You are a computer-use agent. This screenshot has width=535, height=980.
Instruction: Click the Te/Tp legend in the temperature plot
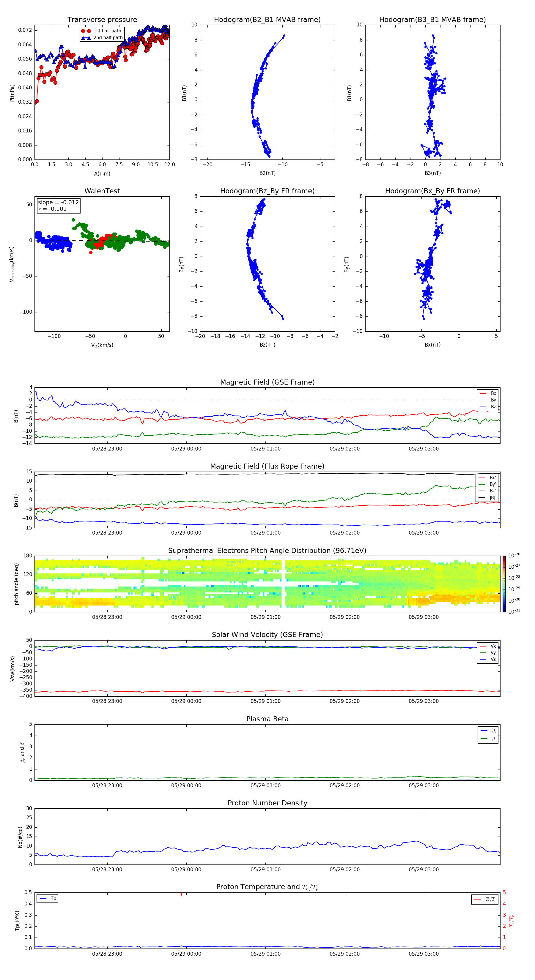point(484,899)
